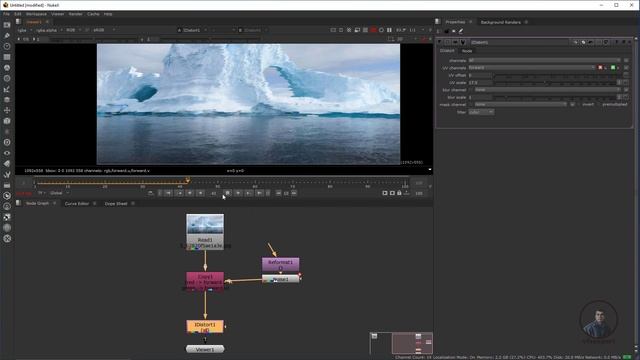Open the Node tab in IDistort properties
The width and height of the screenshot is (640, 360).
[x=467, y=51]
